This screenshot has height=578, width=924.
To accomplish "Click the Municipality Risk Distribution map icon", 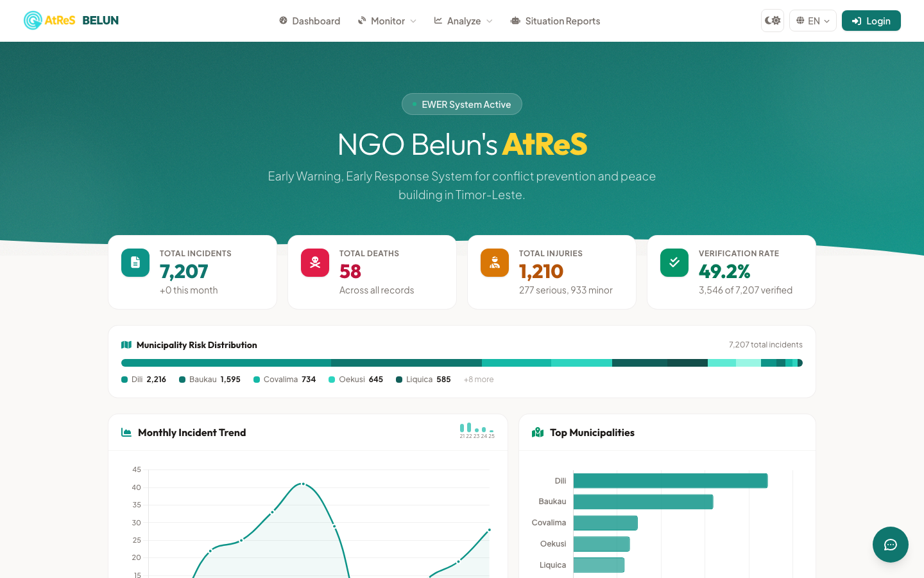I will (x=126, y=345).
